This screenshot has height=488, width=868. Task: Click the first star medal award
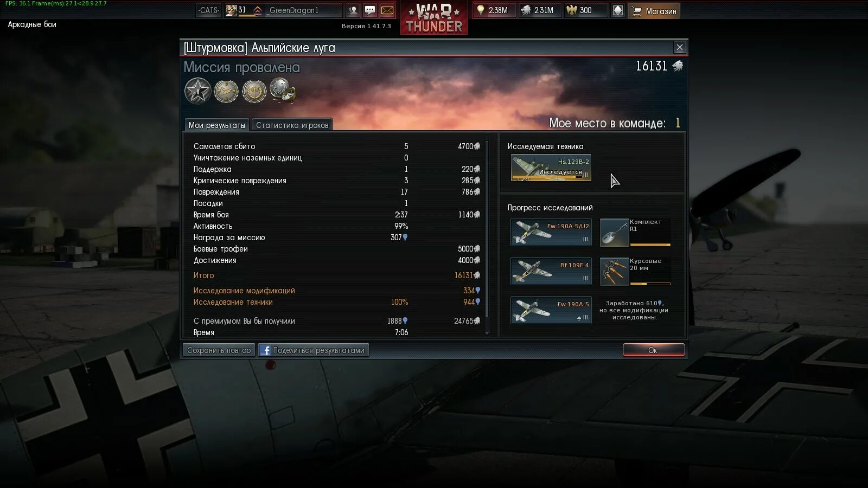(x=197, y=91)
